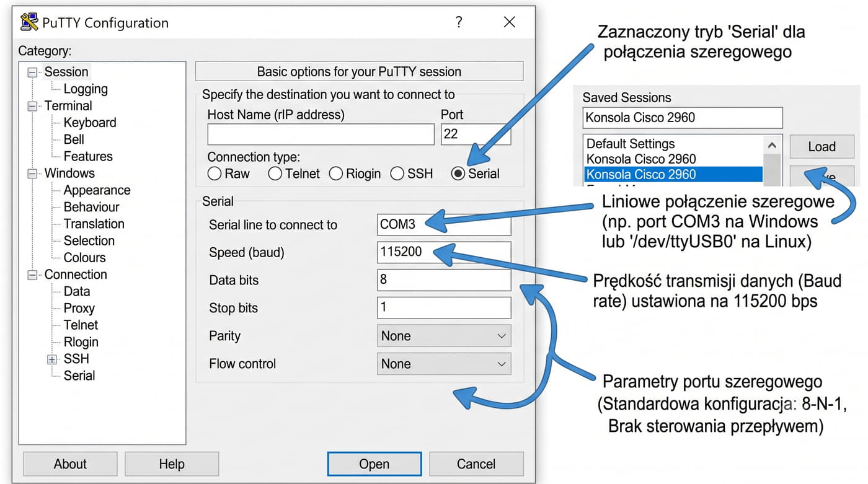The height and width of the screenshot is (484, 868).
Task: Open the Flow control dropdown
Action: point(444,364)
